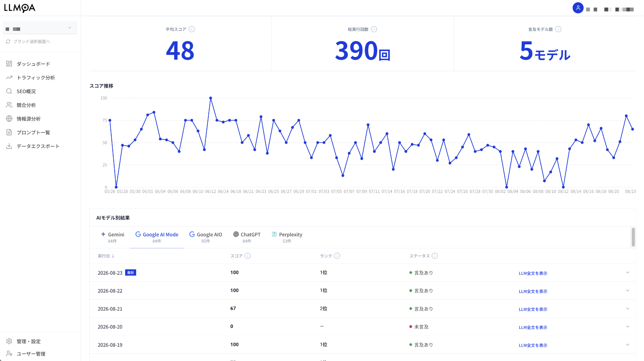The height and width of the screenshot is (361, 644).
Task: Click the info icon beside 総実行回数
Action: tap(374, 29)
